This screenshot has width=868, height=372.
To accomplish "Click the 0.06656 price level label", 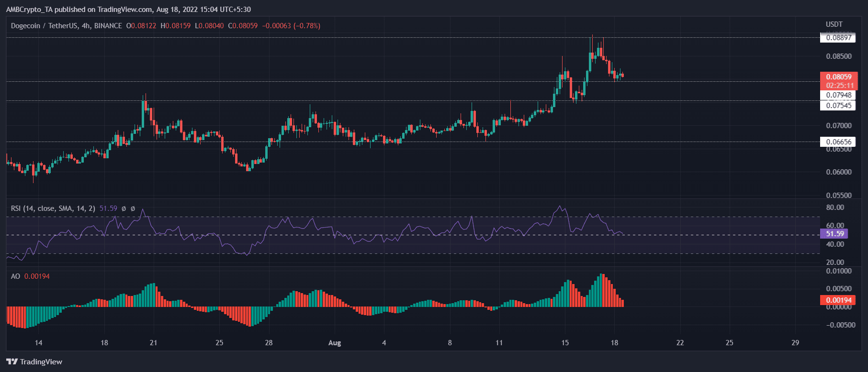I will point(838,142).
